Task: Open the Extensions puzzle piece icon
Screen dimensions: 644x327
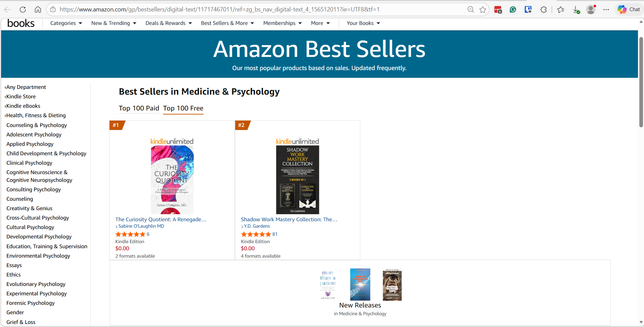Action: 543,9
